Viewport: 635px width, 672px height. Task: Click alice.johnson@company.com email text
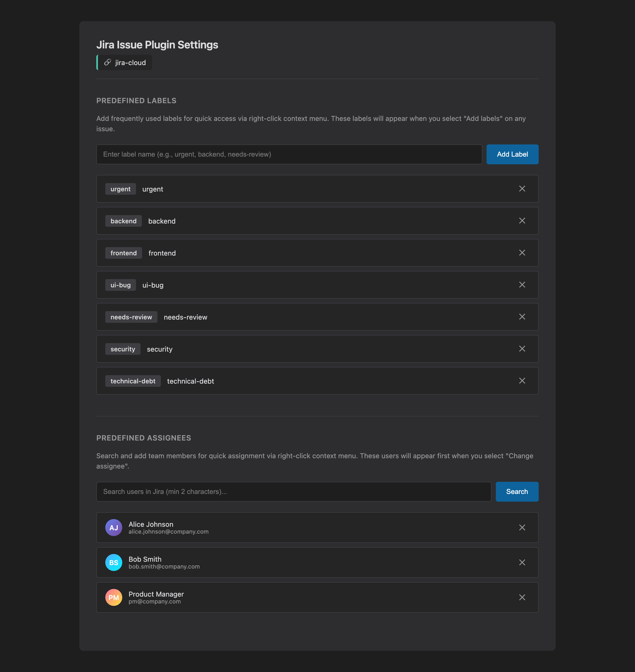(169, 532)
